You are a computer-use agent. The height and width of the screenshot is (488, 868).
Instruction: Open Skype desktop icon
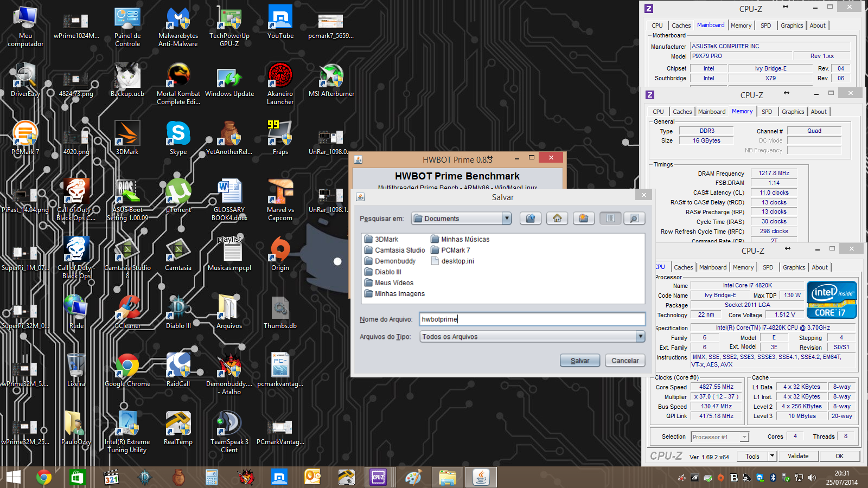pos(178,138)
